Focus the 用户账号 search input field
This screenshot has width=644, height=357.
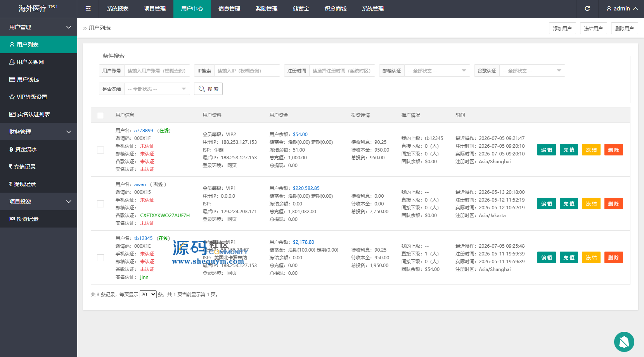click(x=157, y=71)
